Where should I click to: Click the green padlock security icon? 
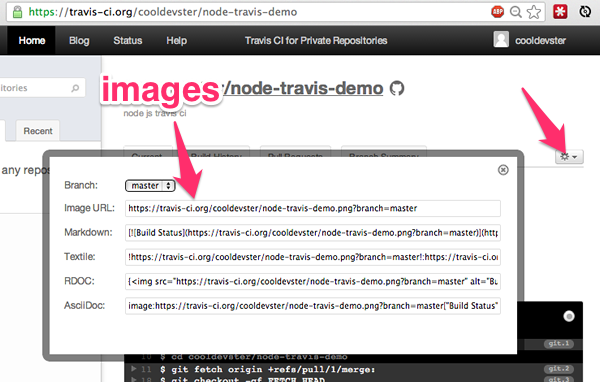point(17,12)
